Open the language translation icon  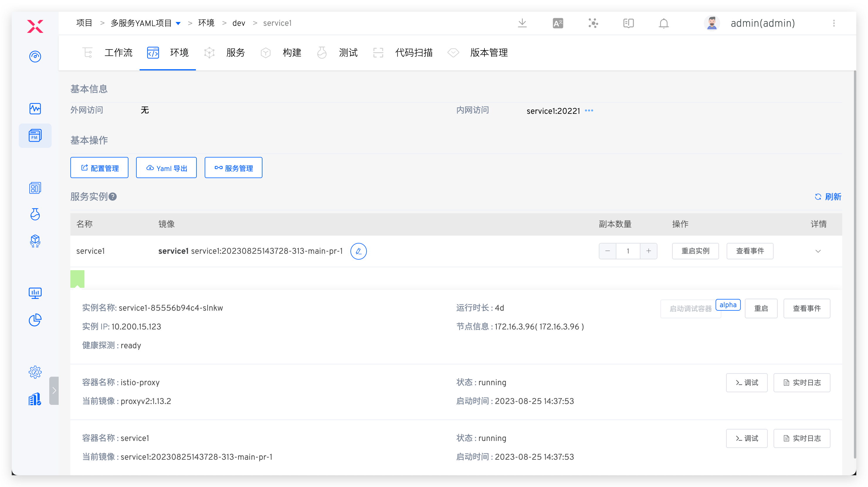(558, 23)
